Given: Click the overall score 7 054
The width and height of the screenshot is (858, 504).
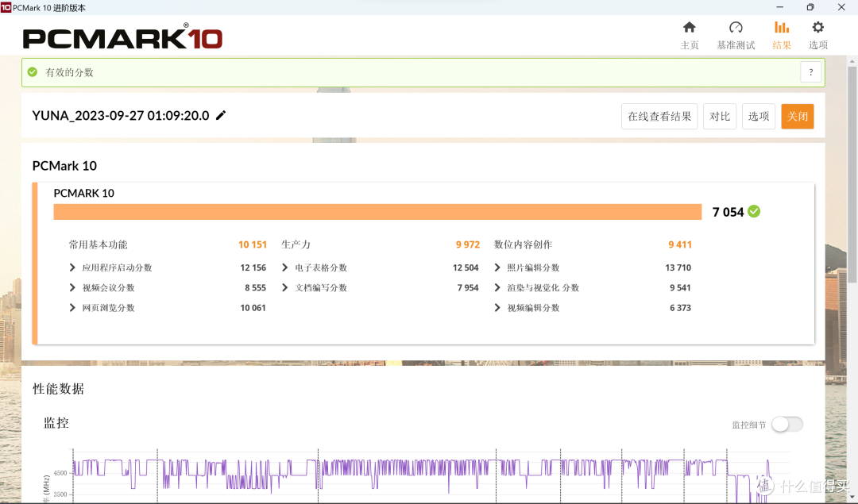Looking at the screenshot, I should (728, 212).
